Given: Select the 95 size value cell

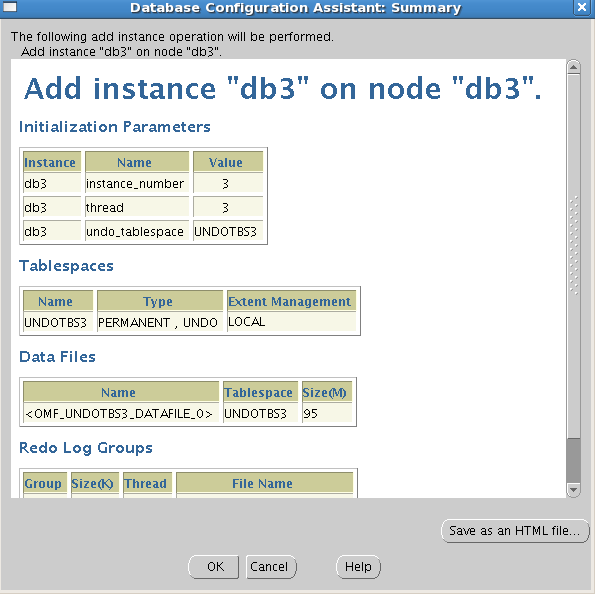Looking at the screenshot, I should [327, 413].
